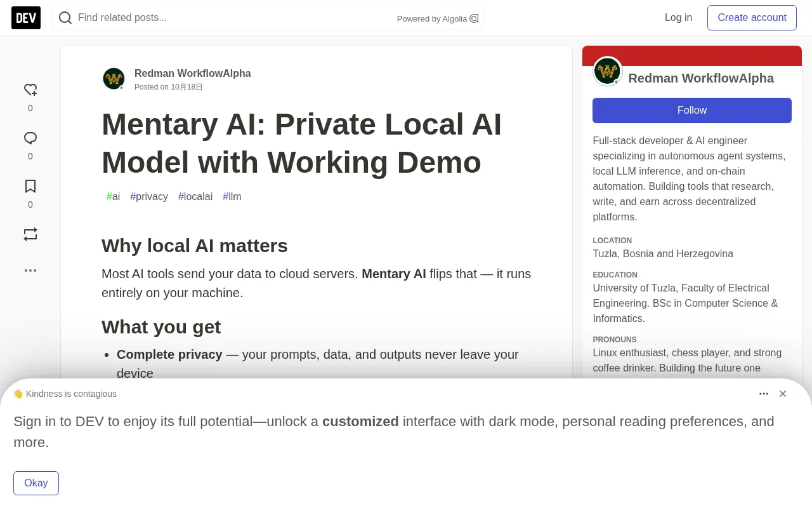The image size is (812, 508).
Task: Open the sidebar more options ellipsis
Action: pyautogui.click(x=30, y=271)
